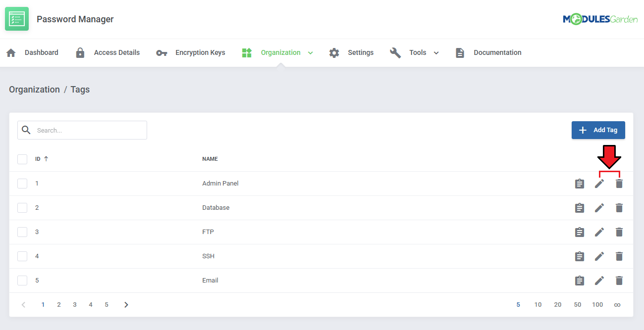
Task: Click the Dashboard home icon
Action: (x=11, y=52)
